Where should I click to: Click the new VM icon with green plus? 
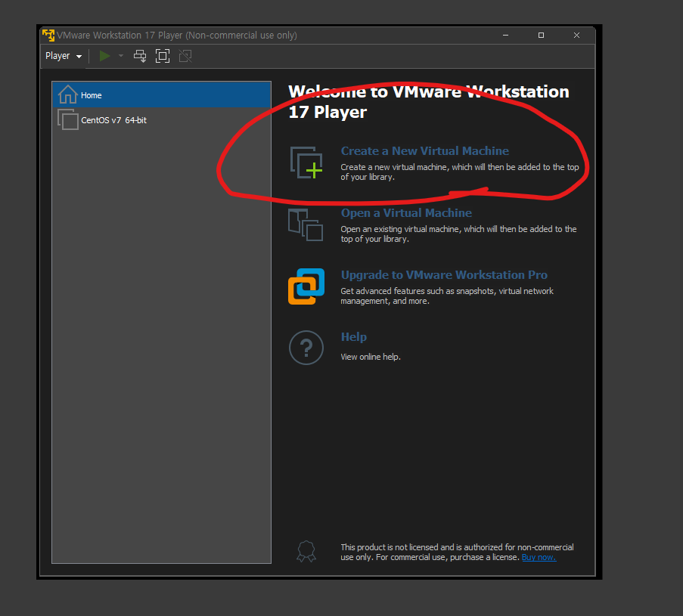[306, 163]
